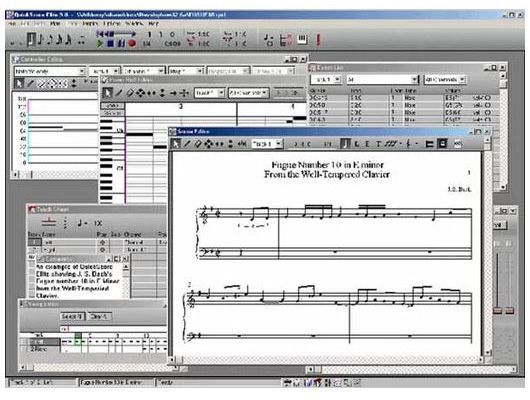Select the arrow tool in Controller Editor
Screen dimensions: 530x400
(x=20, y=83)
